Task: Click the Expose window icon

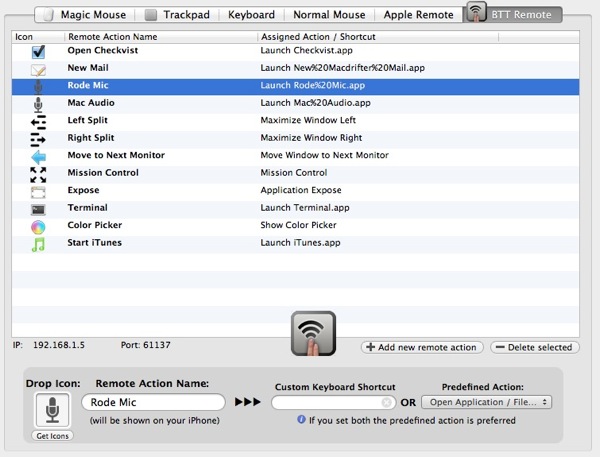Action: [38, 193]
